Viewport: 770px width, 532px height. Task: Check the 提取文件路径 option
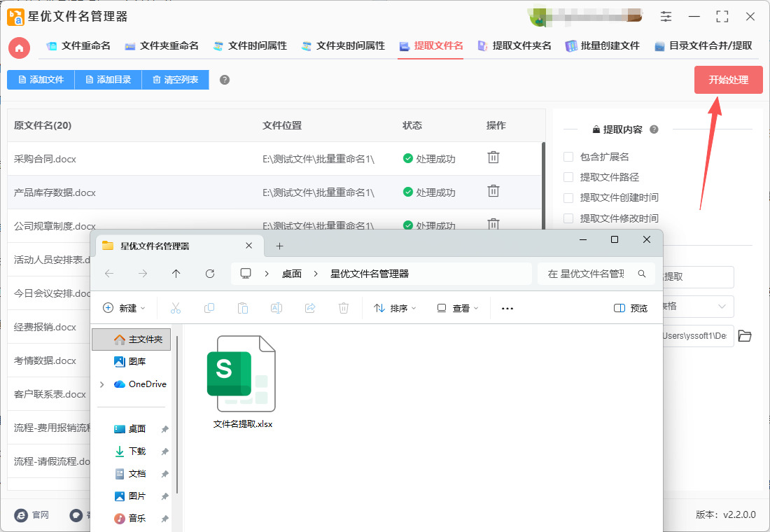coord(568,177)
